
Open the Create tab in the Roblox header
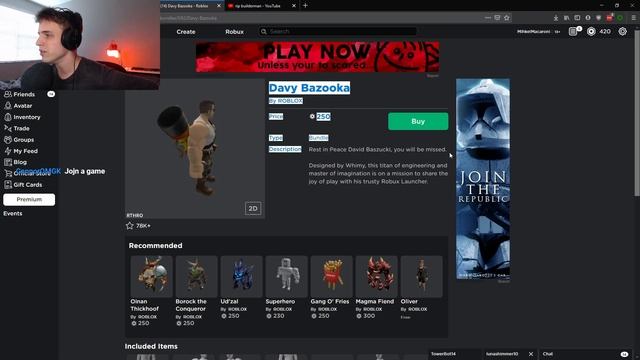[x=186, y=31]
